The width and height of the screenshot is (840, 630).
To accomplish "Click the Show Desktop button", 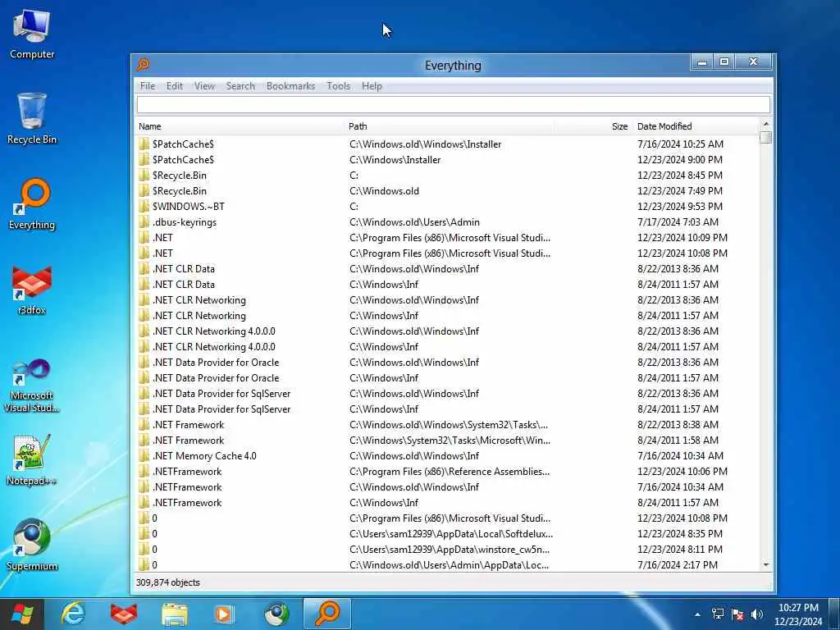I will [x=834, y=614].
